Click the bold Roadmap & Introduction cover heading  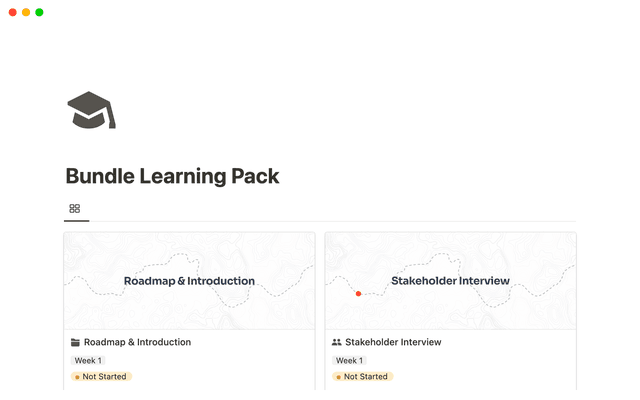pos(189,281)
